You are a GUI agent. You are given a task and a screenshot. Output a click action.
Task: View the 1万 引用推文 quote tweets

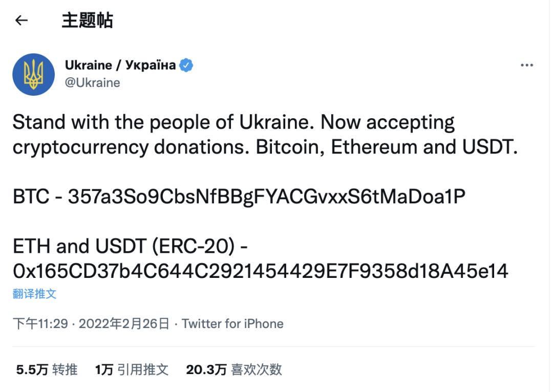coord(132,369)
